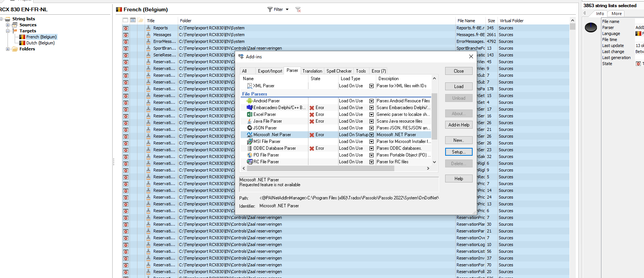644x278 pixels.
Task: Open the More tab in the info panel
Action: [617, 14]
